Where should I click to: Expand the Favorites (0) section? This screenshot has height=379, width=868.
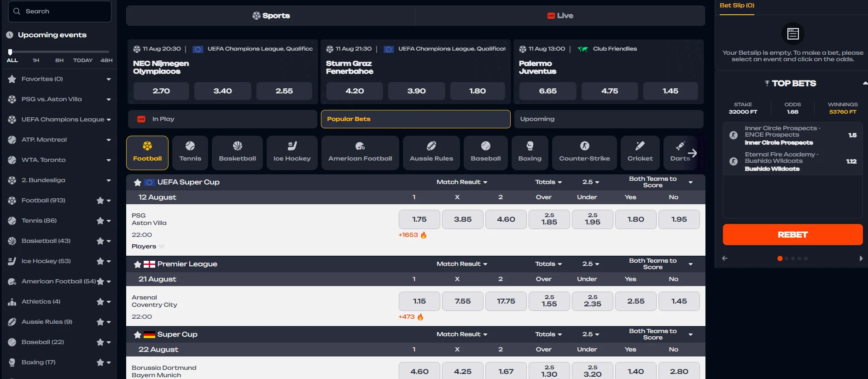coord(109,79)
